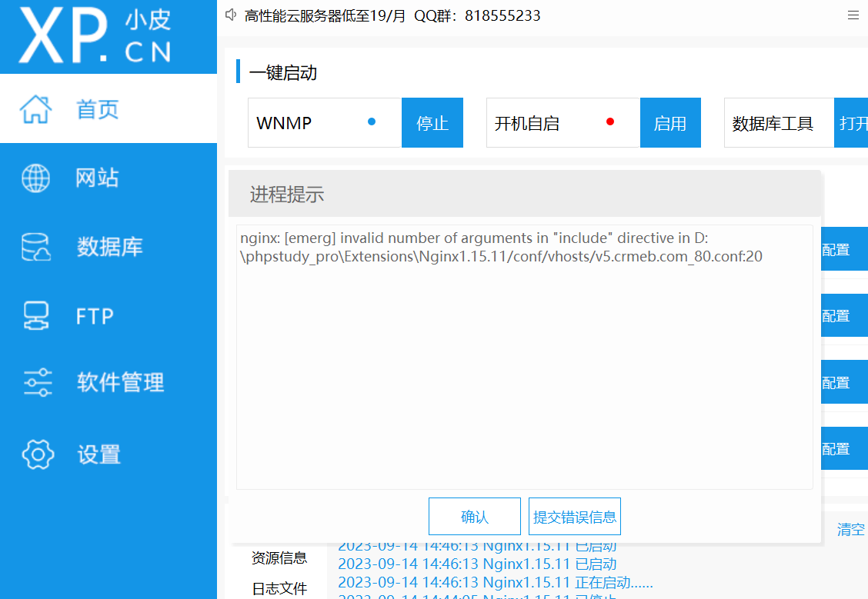Click nginx error message text area
This screenshot has height=599, width=868.
pyautogui.click(x=524, y=357)
